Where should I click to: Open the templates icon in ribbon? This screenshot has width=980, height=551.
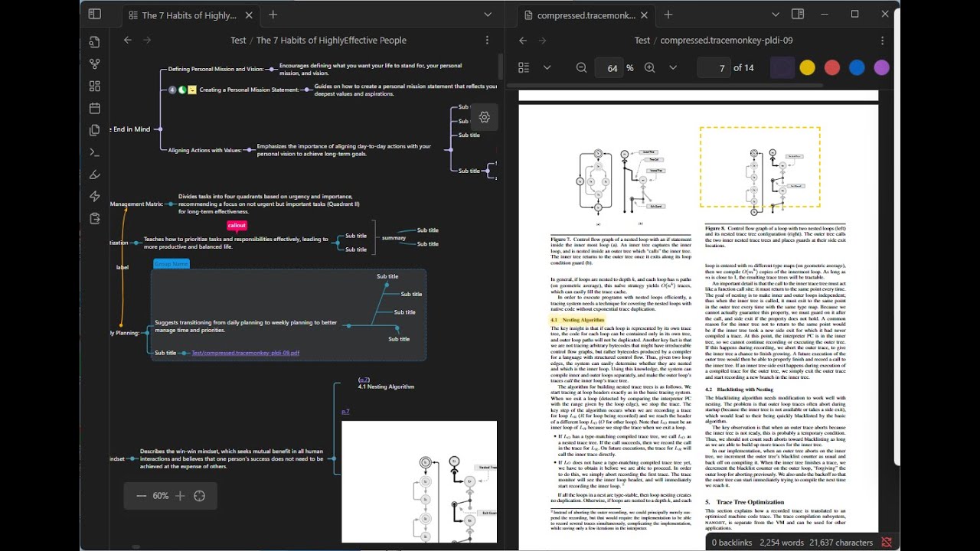pos(95,130)
